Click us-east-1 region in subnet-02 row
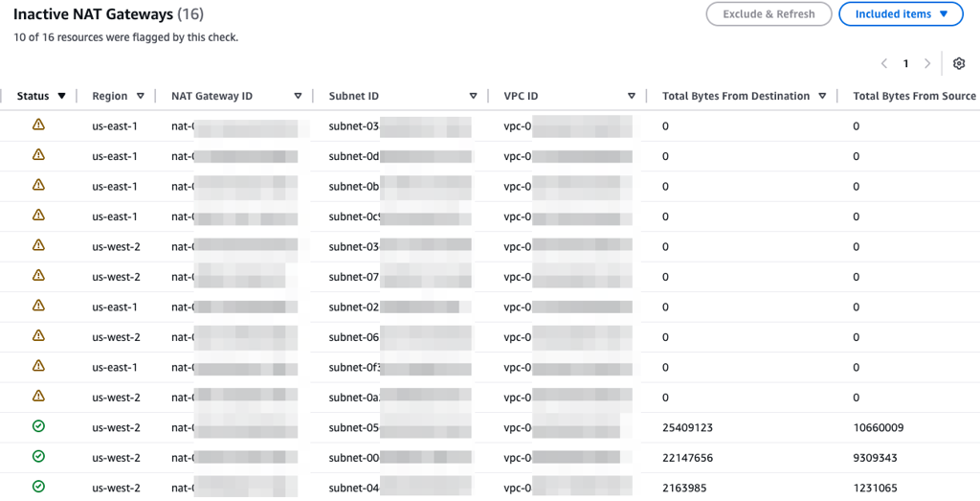Viewport: 980px width, 501px height. click(x=115, y=307)
